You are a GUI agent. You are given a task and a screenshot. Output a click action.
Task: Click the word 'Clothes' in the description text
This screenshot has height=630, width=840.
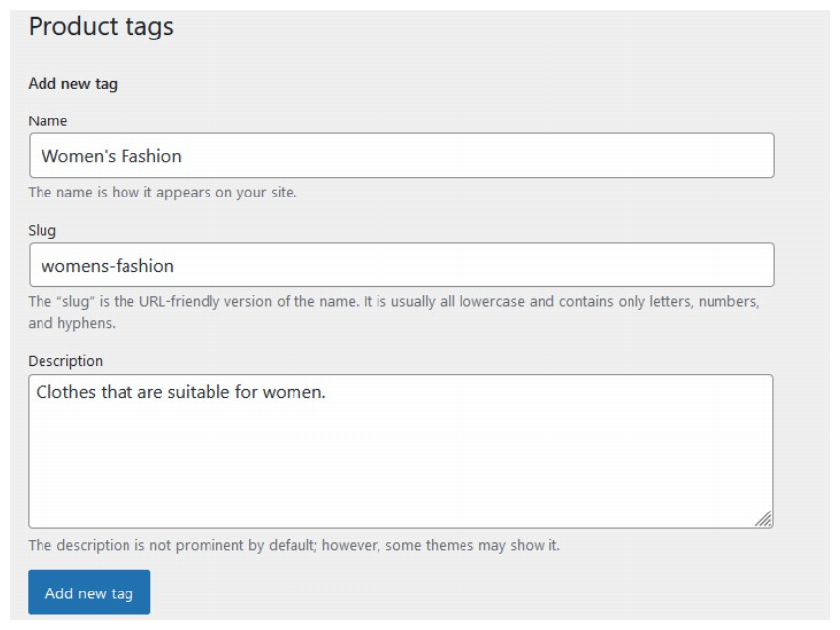click(x=66, y=392)
